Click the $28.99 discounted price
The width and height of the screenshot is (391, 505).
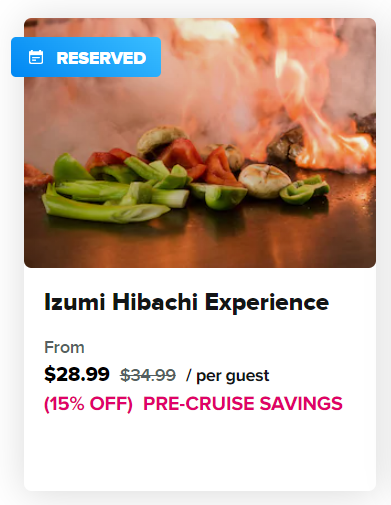pyautogui.click(x=77, y=374)
